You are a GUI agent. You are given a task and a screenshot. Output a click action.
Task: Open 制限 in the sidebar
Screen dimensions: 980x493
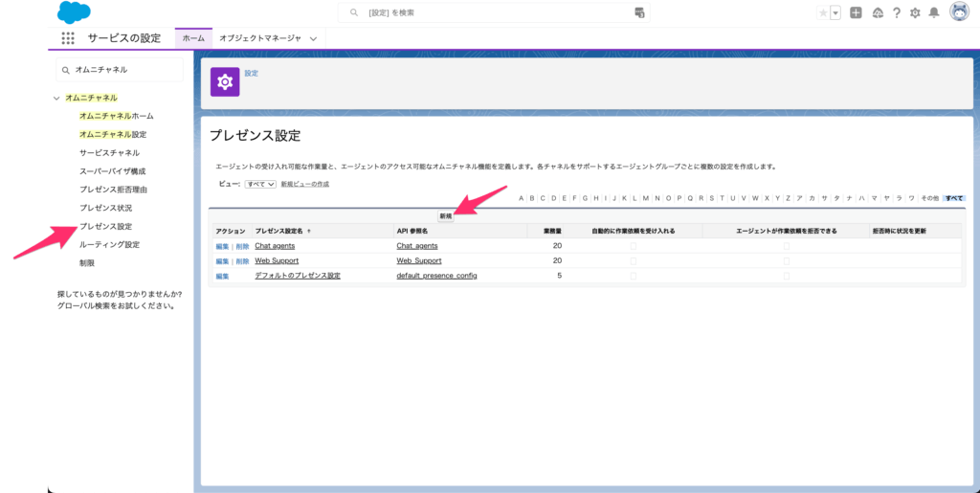(x=87, y=263)
